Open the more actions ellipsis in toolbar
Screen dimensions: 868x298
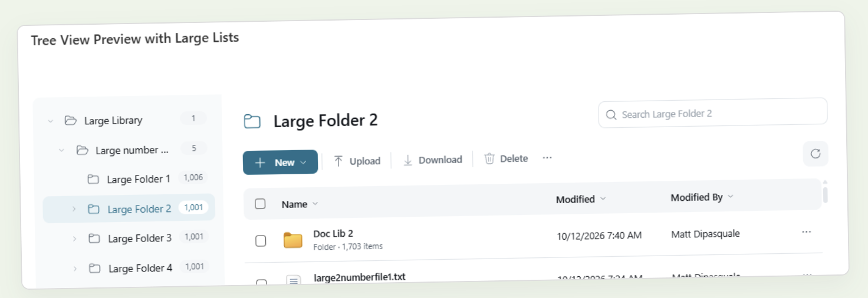coord(547,158)
